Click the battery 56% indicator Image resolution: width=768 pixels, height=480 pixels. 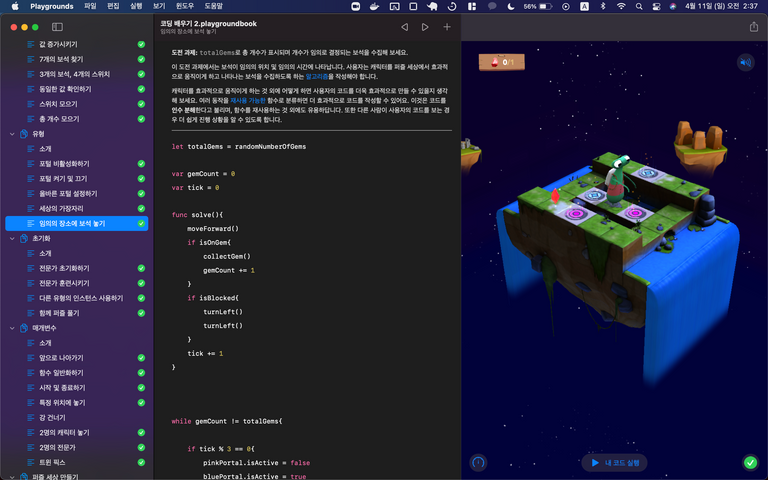point(538,6)
